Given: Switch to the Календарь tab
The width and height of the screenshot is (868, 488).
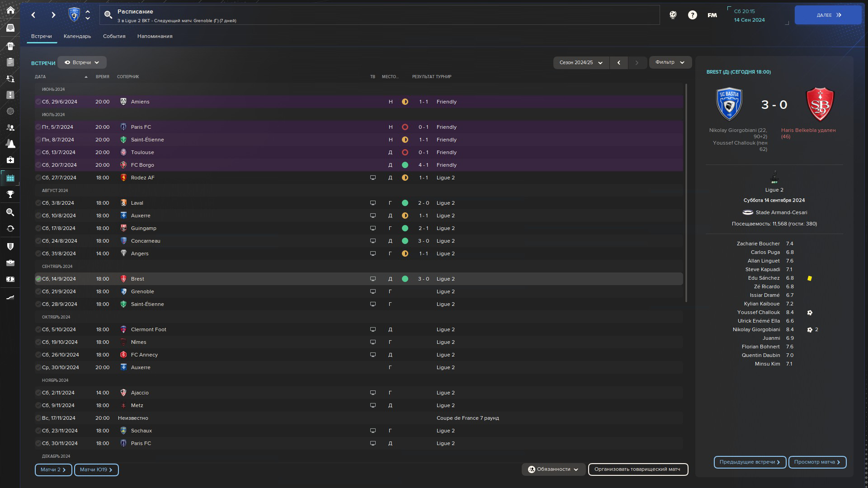Looking at the screenshot, I should point(77,36).
